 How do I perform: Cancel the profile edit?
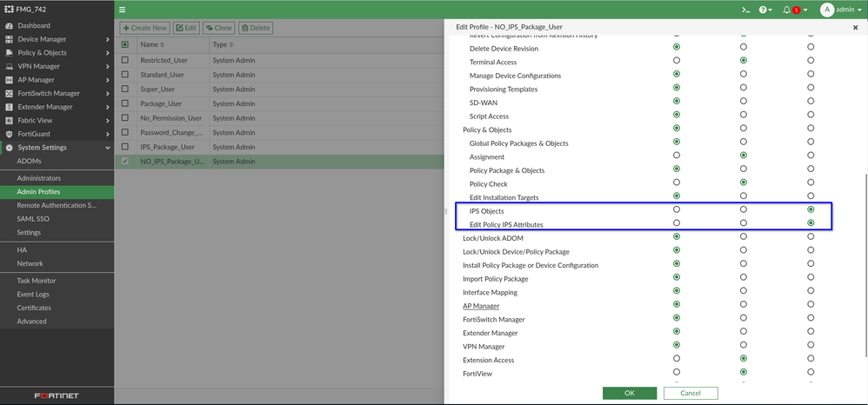point(691,393)
